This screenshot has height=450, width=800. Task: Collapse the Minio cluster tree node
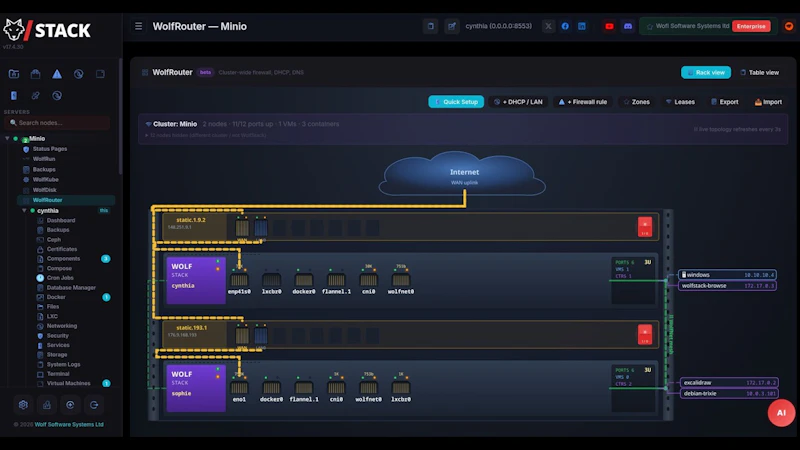tap(7, 138)
